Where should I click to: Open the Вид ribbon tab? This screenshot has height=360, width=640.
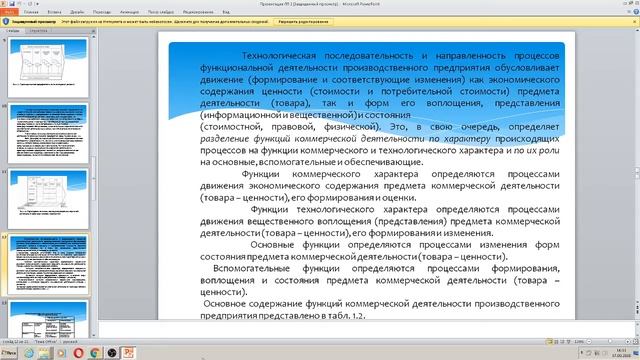click(226, 12)
